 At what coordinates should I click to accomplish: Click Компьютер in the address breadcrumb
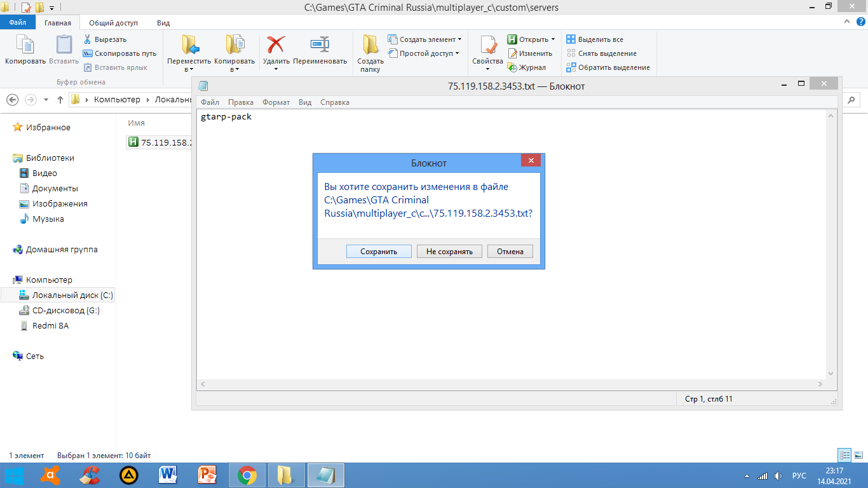[117, 100]
